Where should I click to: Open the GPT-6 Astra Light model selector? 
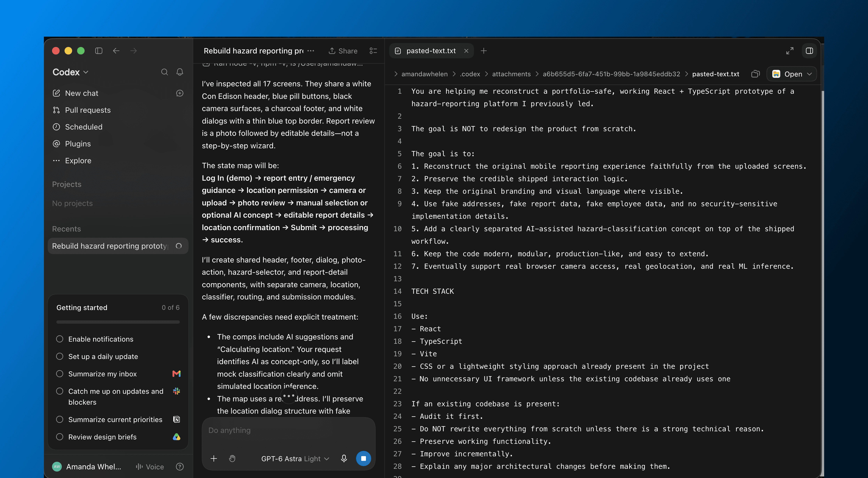(x=295, y=459)
